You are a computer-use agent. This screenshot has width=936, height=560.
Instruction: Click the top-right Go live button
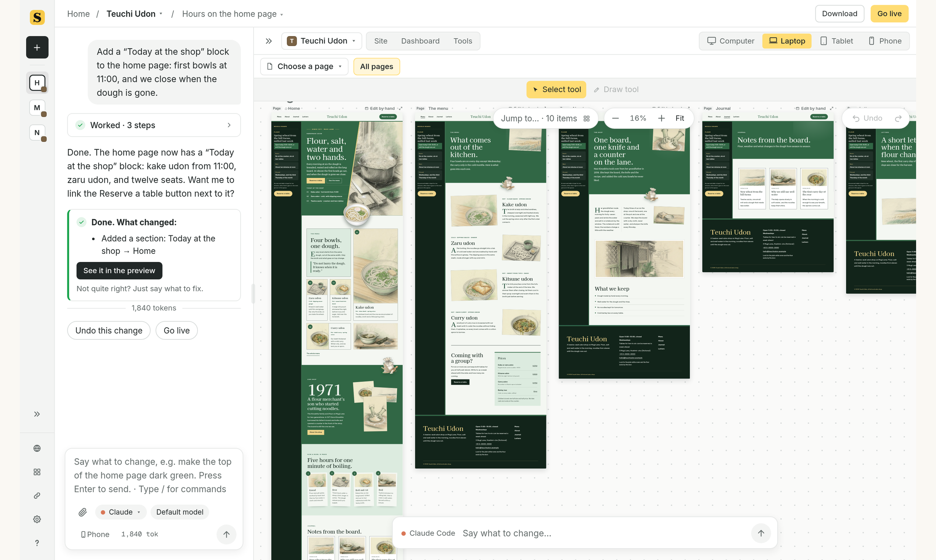(889, 14)
